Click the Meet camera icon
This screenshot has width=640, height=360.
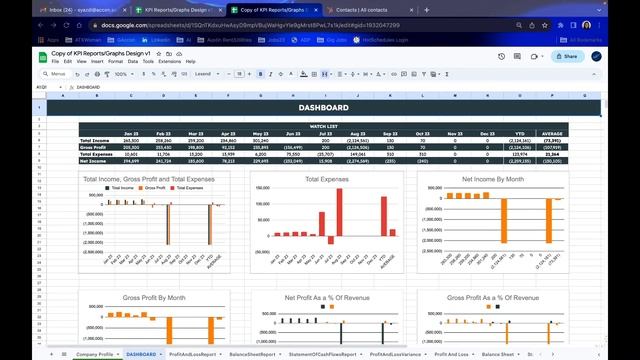pyautogui.click(x=534, y=57)
